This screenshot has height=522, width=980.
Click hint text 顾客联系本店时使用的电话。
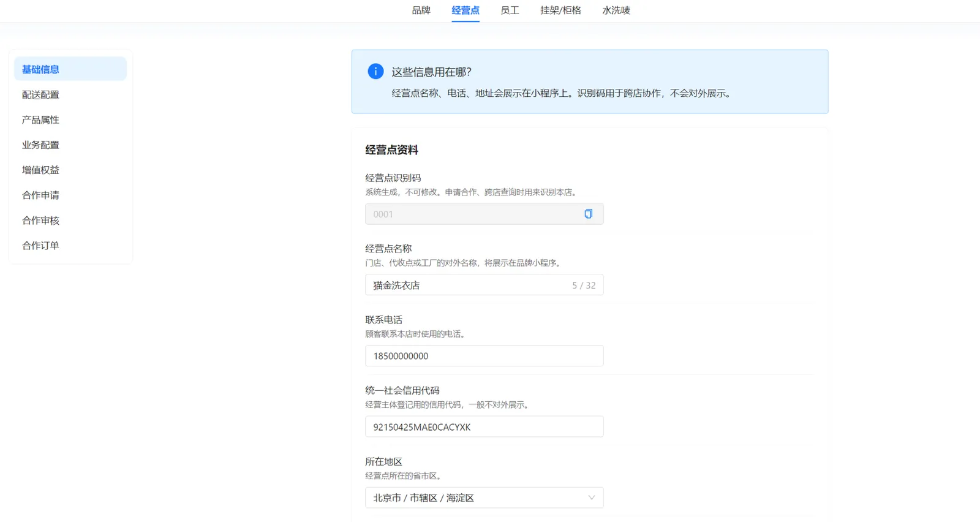coord(417,334)
